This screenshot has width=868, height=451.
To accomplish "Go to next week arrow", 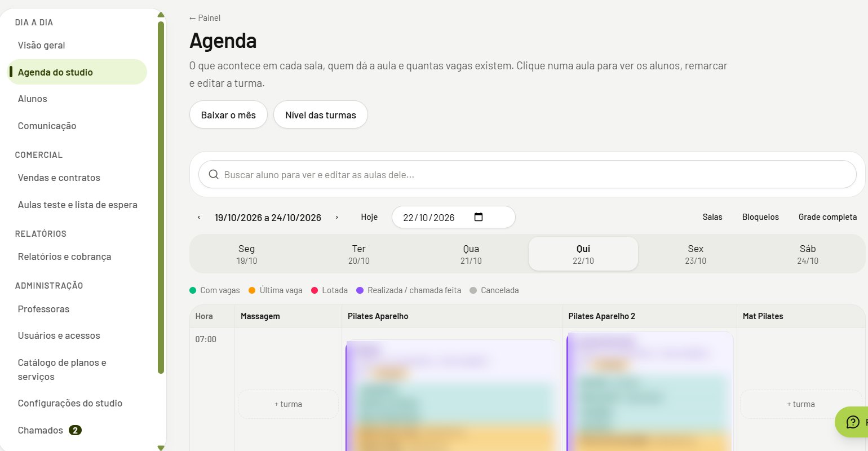I will click(x=337, y=218).
